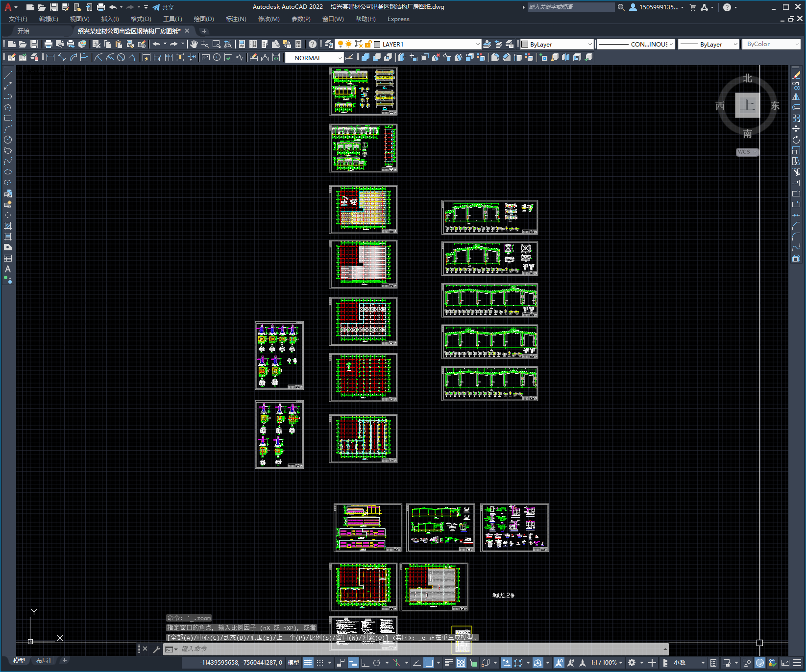806x672 pixels.
Task: Click the search magnifier icon in title bar
Action: (621, 7)
